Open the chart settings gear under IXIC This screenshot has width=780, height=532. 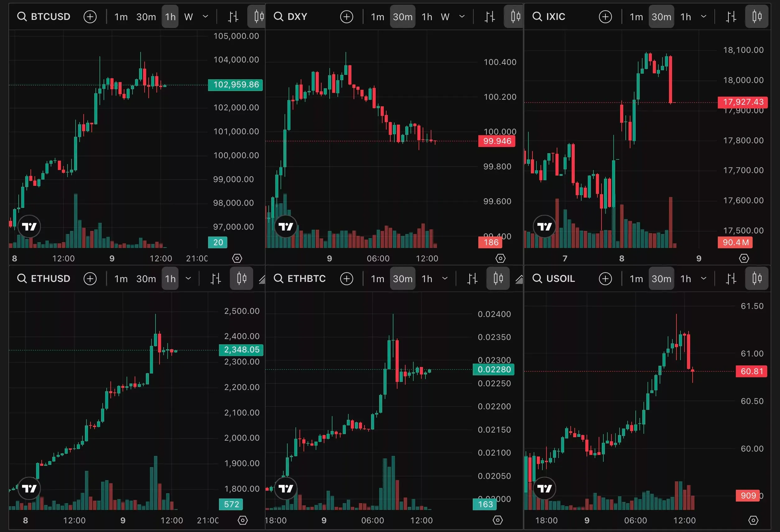tap(744, 258)
